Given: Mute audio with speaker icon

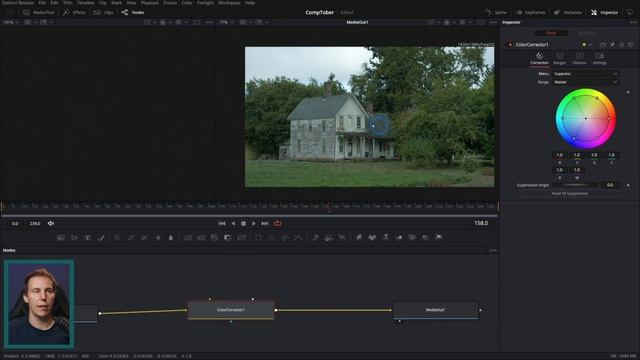Looking at the screenshot, I should (x=51, y=224).
